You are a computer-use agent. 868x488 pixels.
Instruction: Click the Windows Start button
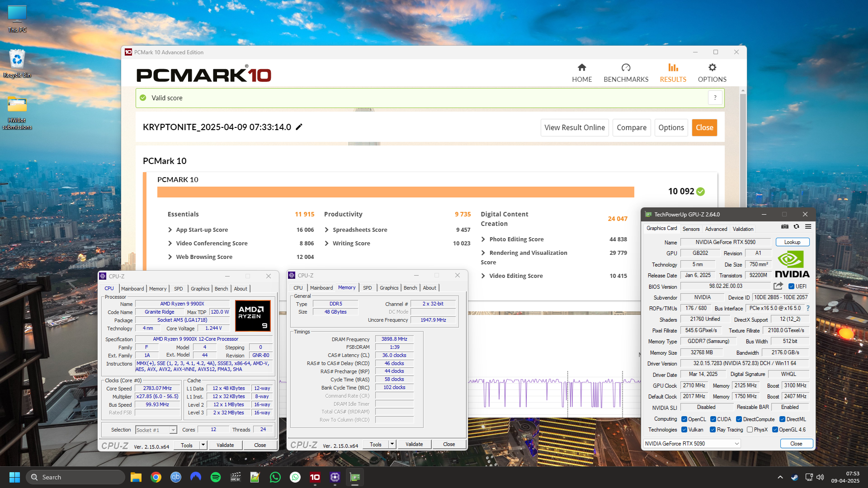pyautogui.click(x=14, y=477)
